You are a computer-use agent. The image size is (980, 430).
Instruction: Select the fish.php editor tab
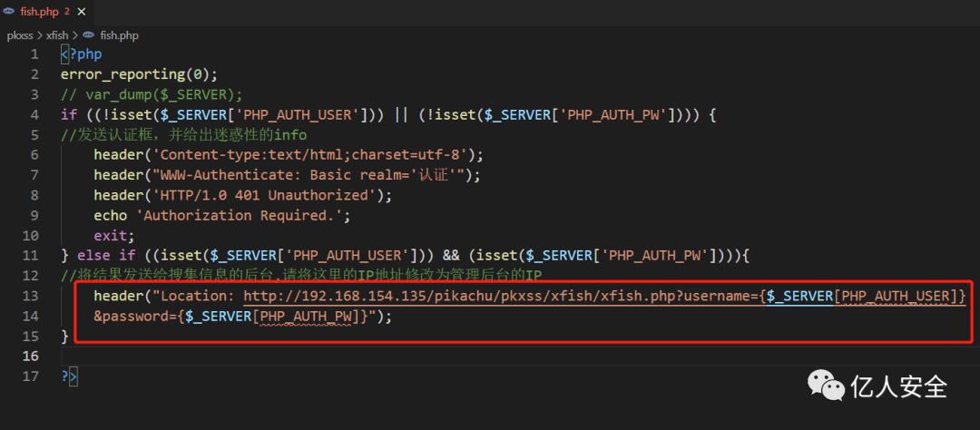tap(45, 12)
